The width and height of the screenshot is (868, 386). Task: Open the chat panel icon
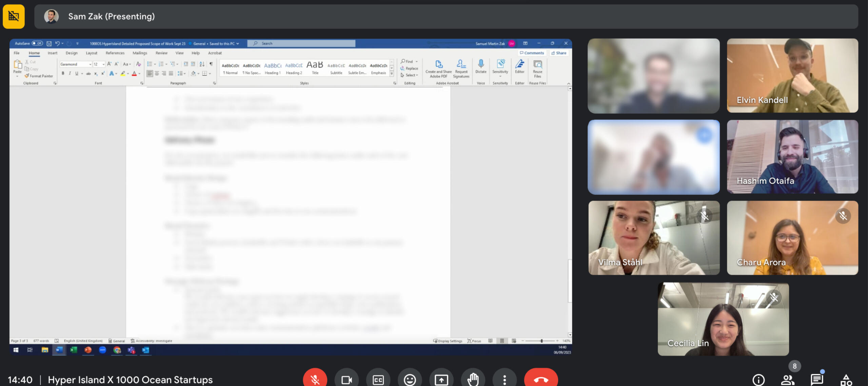pos(817,380)
